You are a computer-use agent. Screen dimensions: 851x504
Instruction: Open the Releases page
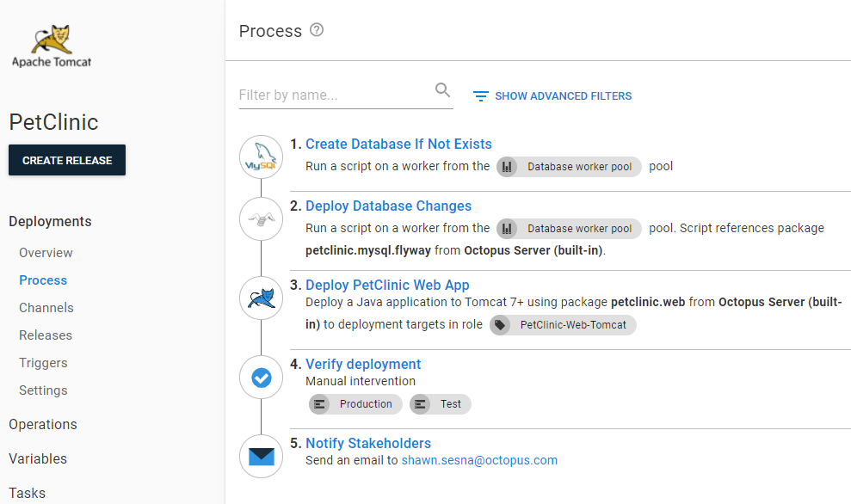point(46,335)
